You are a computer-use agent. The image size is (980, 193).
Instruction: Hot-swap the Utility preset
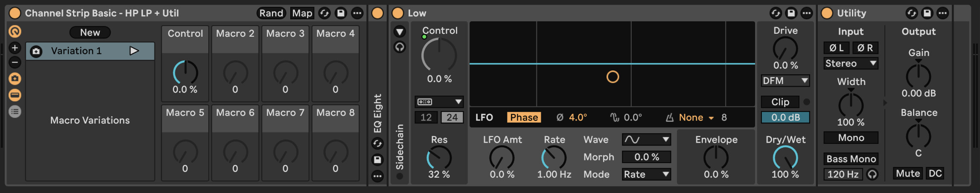point(911,13)
